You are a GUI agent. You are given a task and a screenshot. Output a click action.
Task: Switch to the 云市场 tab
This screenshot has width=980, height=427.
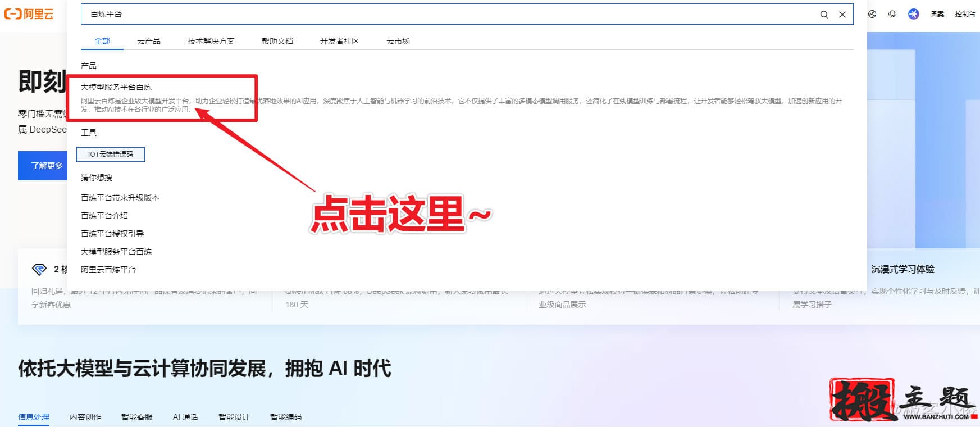tap(398, 41)
